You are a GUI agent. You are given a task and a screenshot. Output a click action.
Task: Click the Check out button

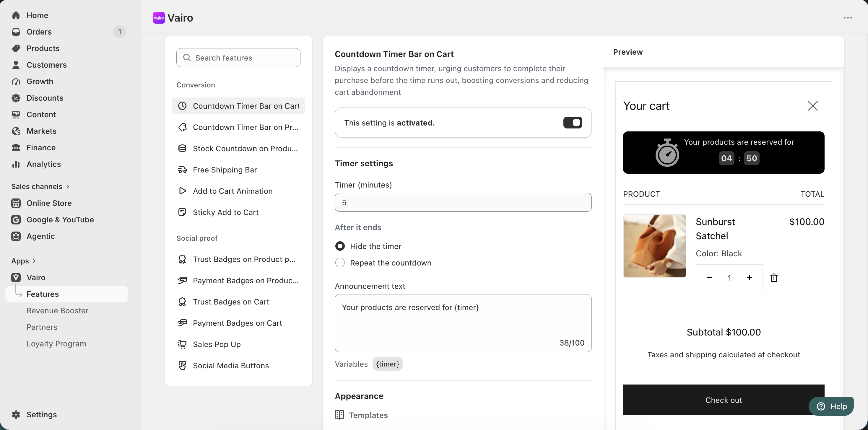(724, 400)
